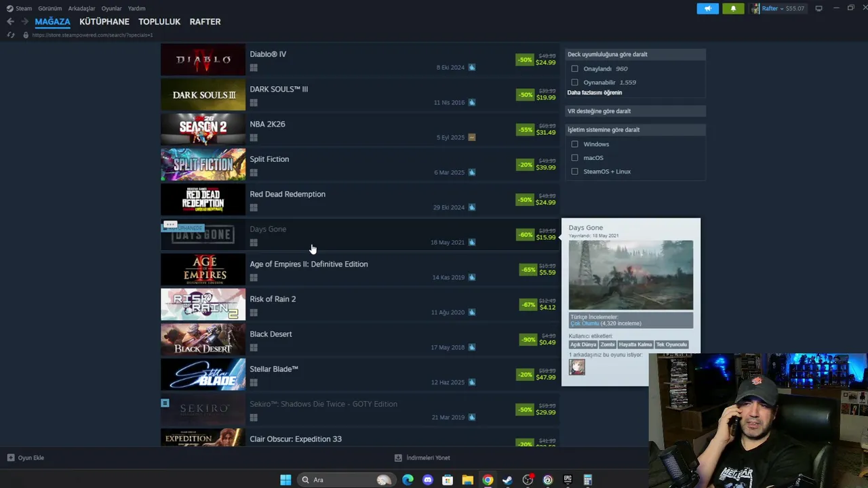This screenshot has height=488, width=868.
Task: Click the Sekiro wishlist list icon
Action: point(165,403)
